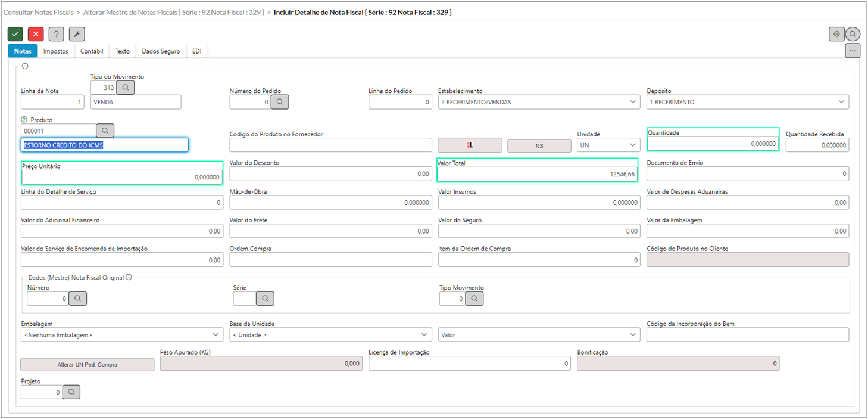
Task: Click the Ordem Compra field
Action: point(330,259)
